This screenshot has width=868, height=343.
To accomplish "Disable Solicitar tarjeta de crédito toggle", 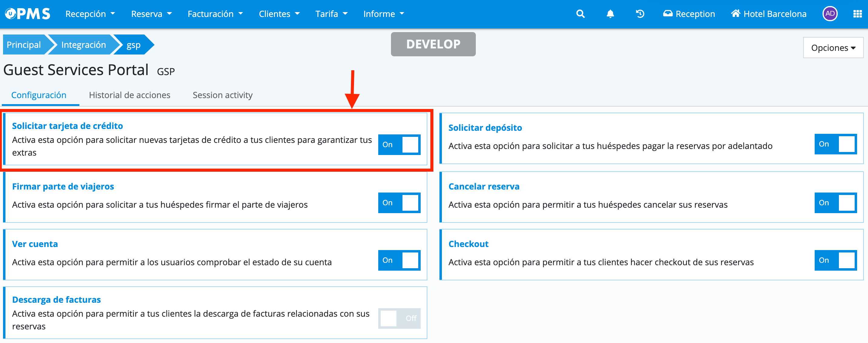I will 399,145.
